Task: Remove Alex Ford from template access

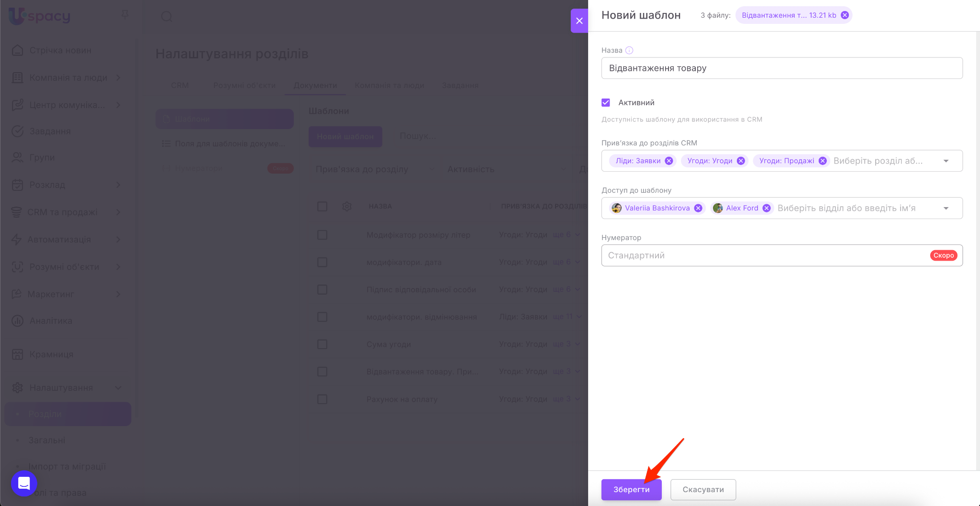Action: (767, 208)
